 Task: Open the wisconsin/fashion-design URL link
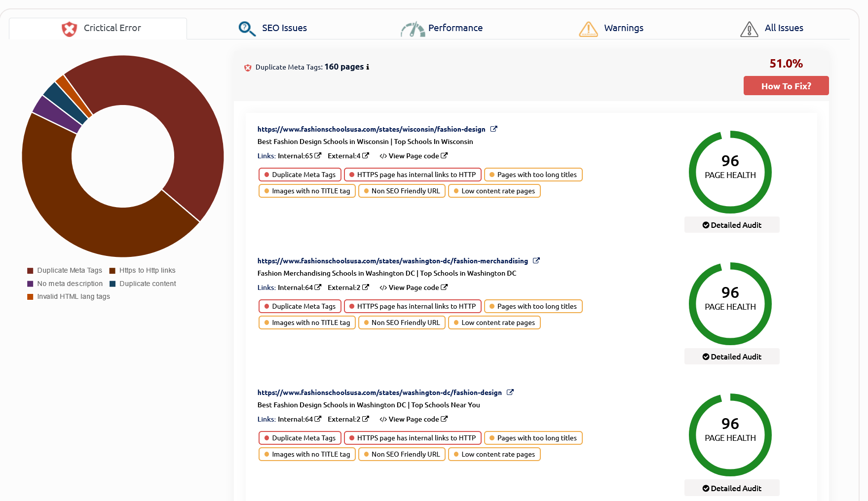(x=371, y=129)
